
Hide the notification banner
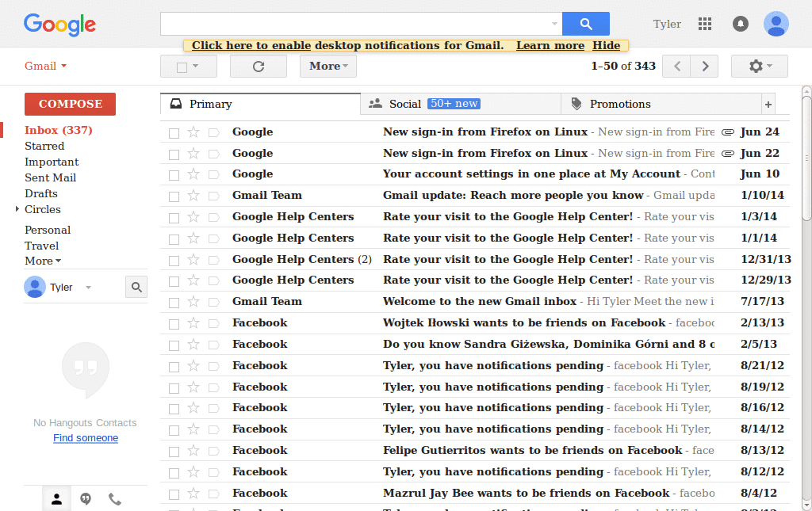click(607, 45)
